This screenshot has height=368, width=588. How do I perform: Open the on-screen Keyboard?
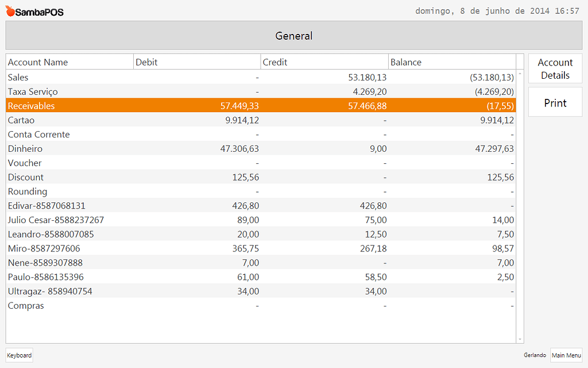point(19,355)
